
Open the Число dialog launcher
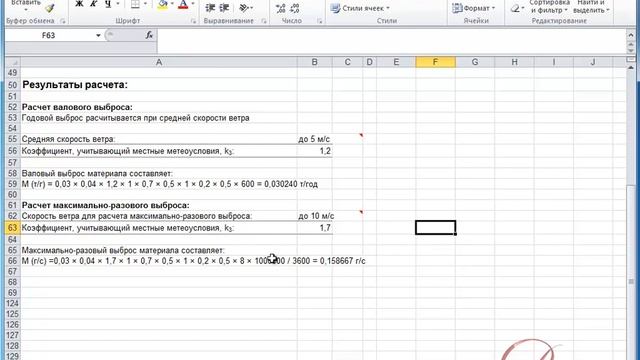[x=320, y=21]
